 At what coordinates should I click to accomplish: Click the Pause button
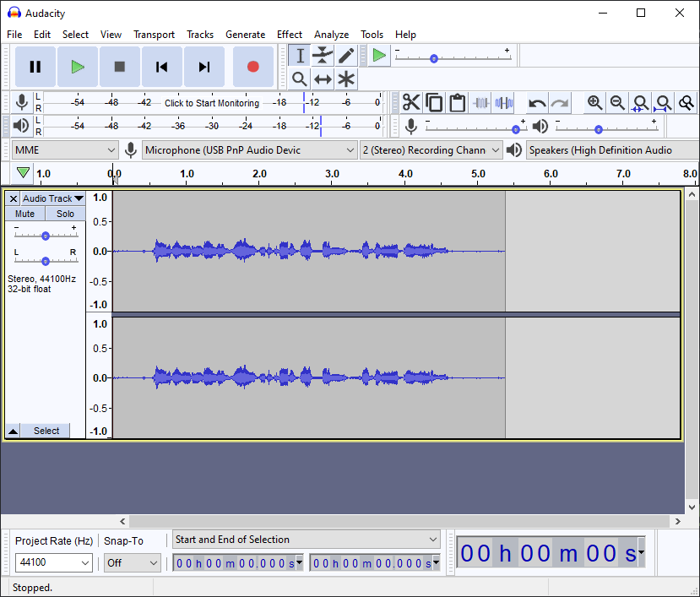pos(35,67)
